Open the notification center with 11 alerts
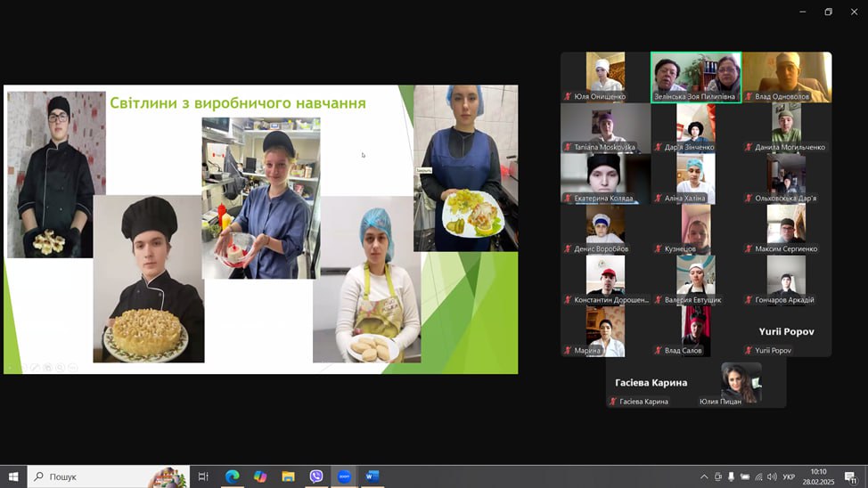 [x=850, y=476]
